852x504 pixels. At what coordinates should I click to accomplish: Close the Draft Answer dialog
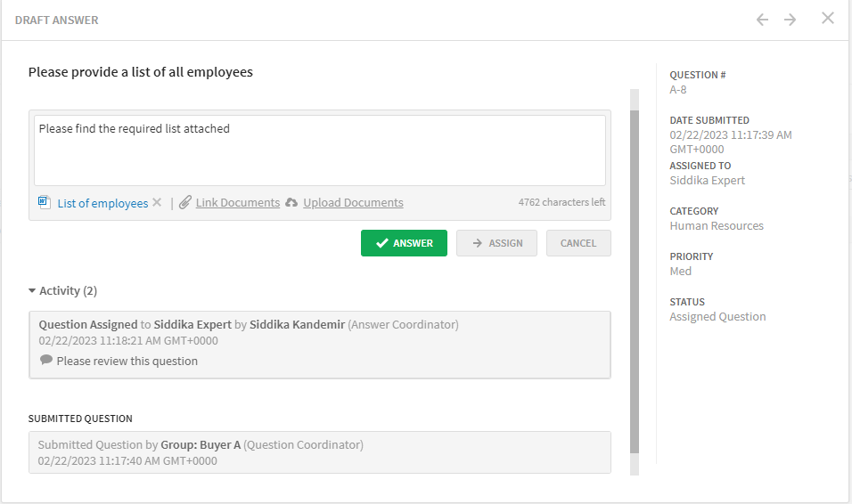(828, 19)
